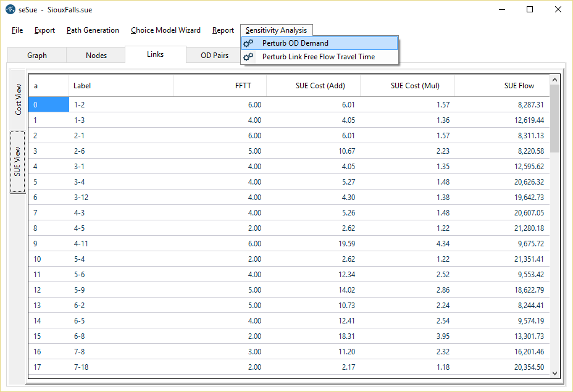This screenshot has height=392, width=573.
Task: Open the Report menu
Action: pos(223,30)
